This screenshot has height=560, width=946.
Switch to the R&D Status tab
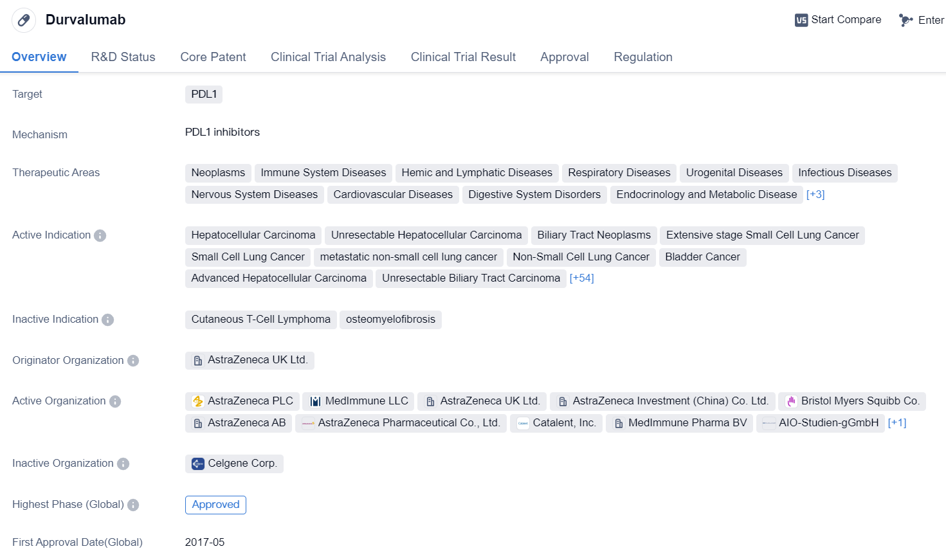pos(123,57)
